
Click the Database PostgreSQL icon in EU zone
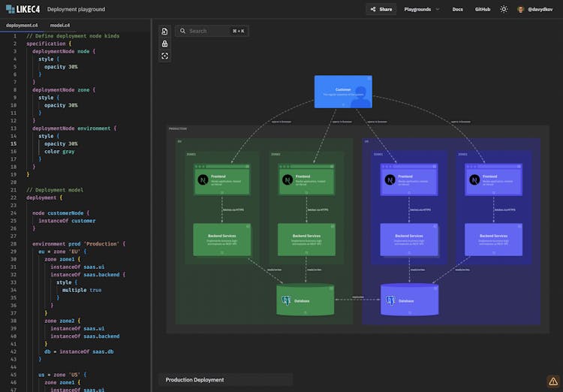(x=286, y=300)
